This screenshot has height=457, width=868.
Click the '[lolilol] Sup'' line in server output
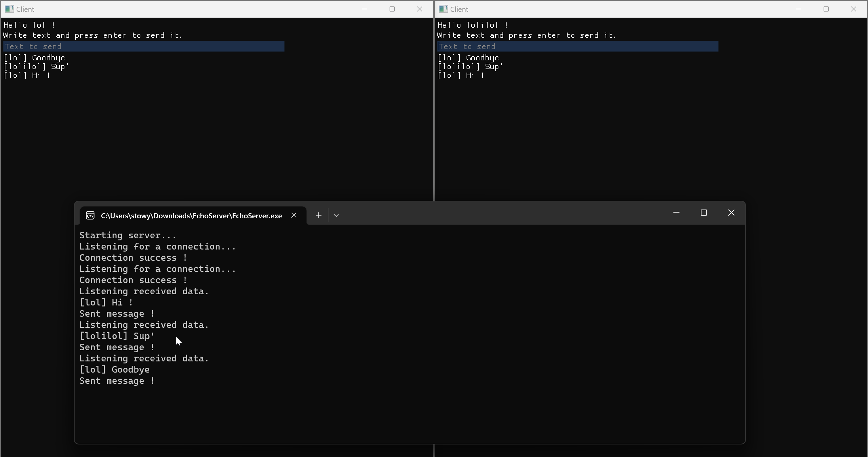pyautogui.click(x=117, y=336)
